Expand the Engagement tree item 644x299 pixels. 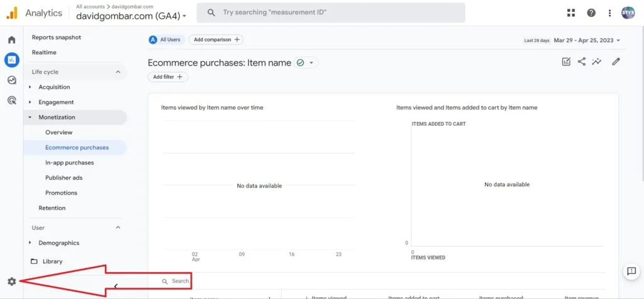point(30,102)
